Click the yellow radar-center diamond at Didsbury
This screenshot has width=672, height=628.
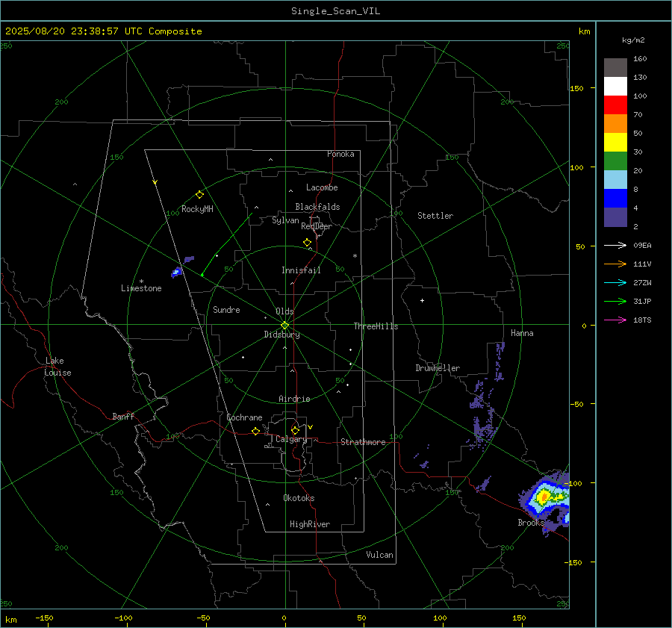click(x=284, y=326)
